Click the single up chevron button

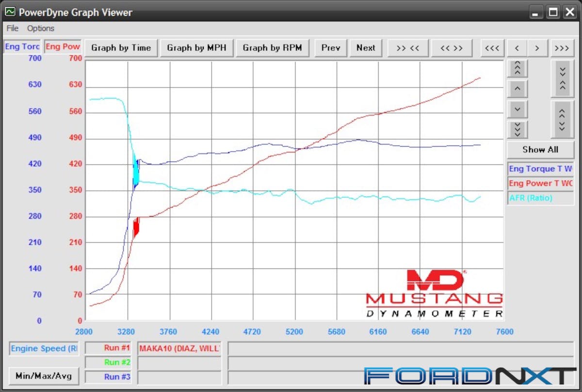517,89
